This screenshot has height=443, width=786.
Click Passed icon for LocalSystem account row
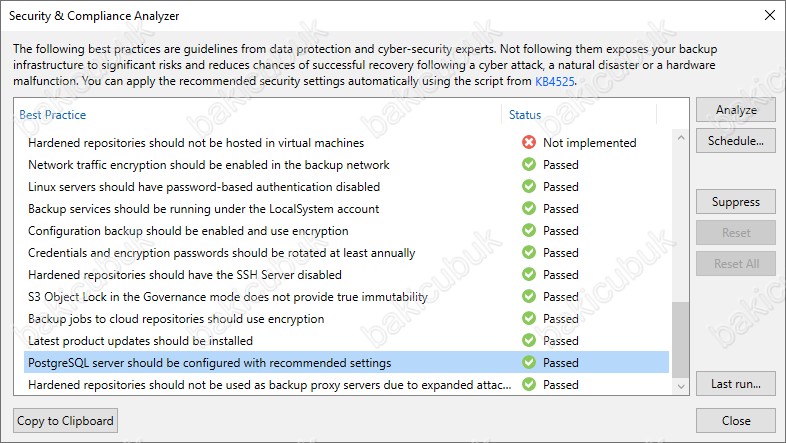pyautogui.click(x=529, y=208)
